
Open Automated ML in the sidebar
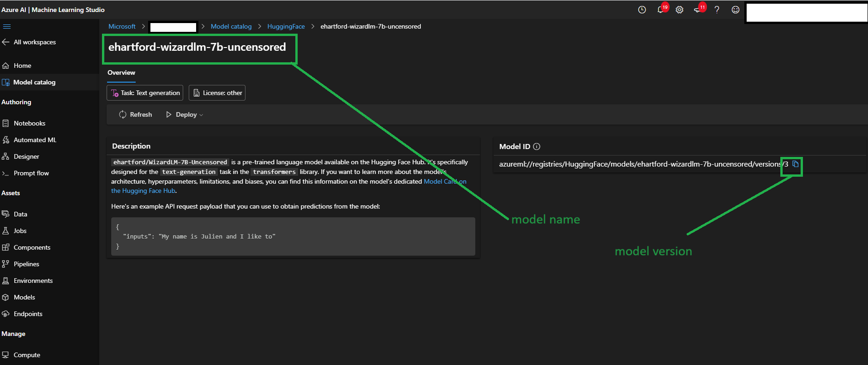(x=29, y=140)
